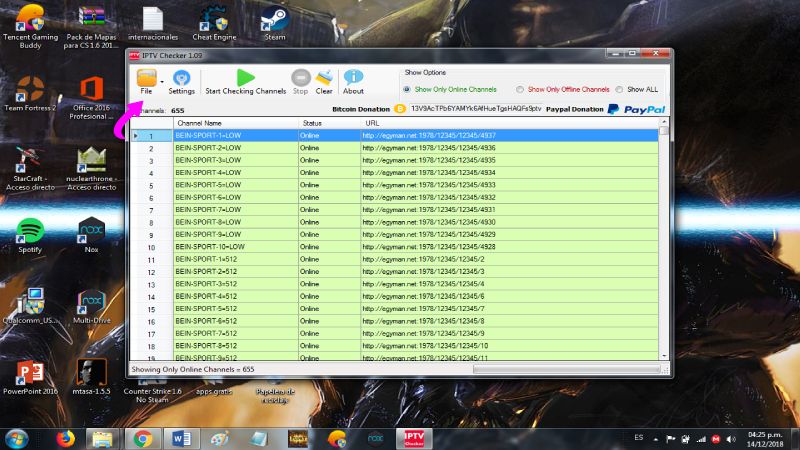Sort by the Status column header
The image size is (800, 450).
[330, 123]
